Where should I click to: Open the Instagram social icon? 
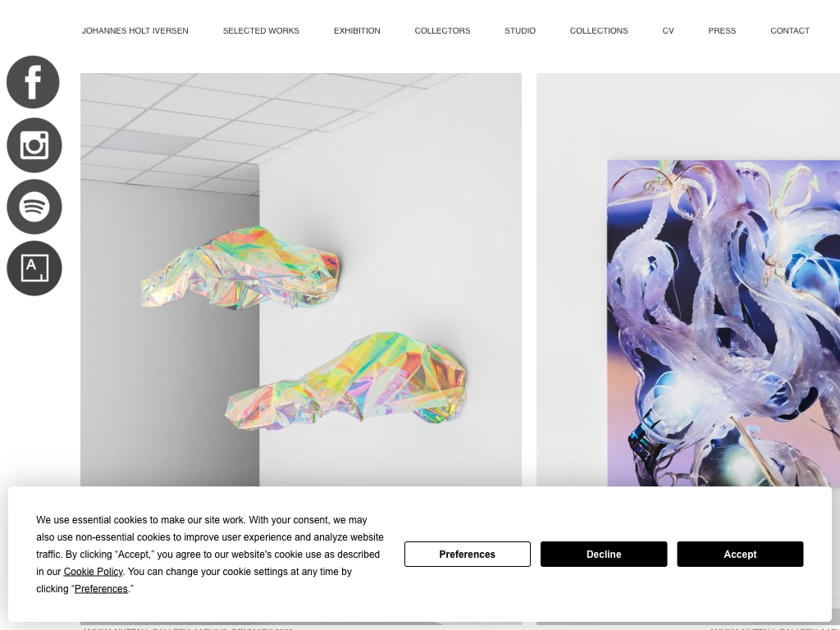point(34,145)
